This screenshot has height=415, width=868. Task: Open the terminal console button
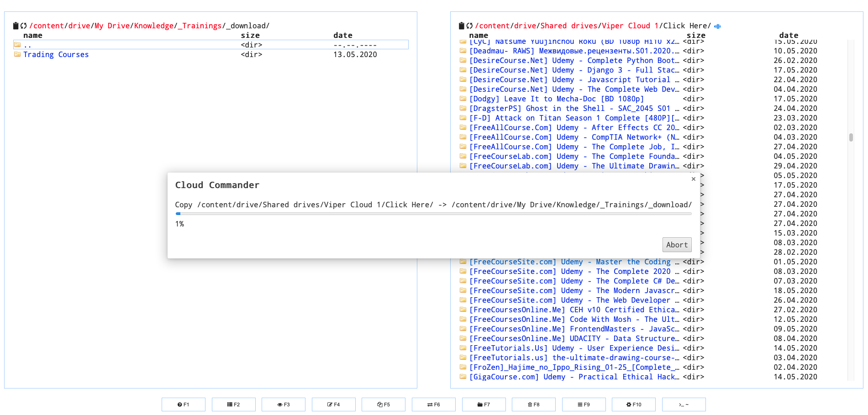point(684,404)
